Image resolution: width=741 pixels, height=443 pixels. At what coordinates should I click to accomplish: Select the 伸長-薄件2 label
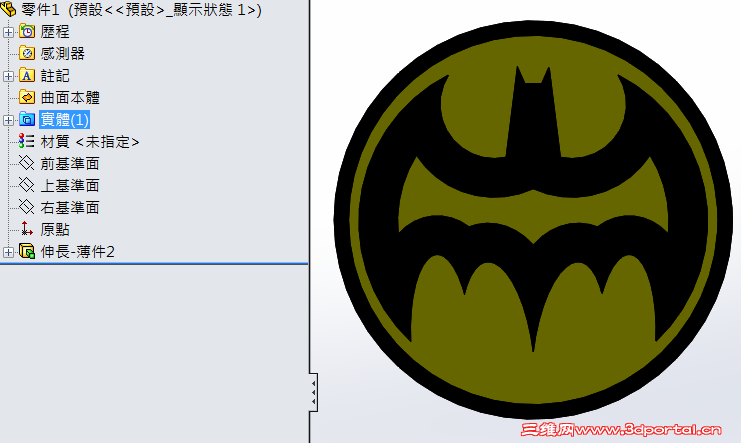(x=78, y=252)
